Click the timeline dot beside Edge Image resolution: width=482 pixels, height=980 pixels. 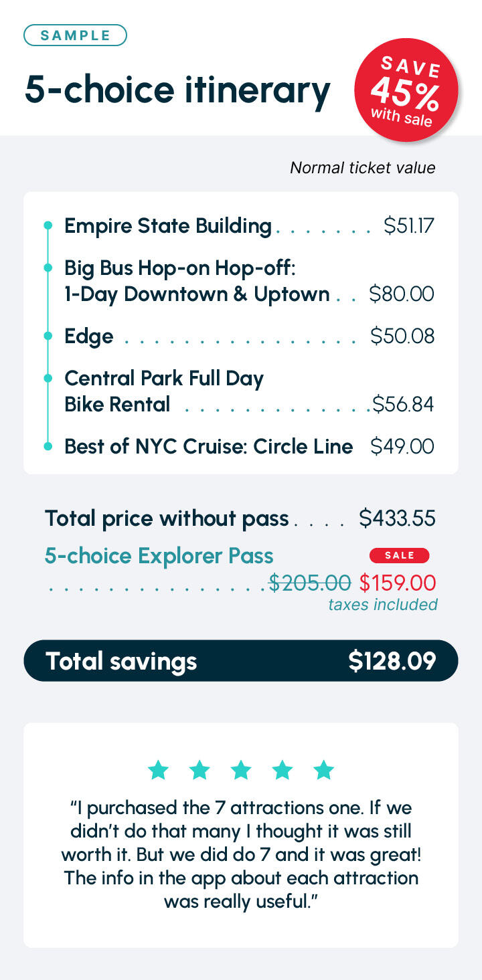(48, 336)
